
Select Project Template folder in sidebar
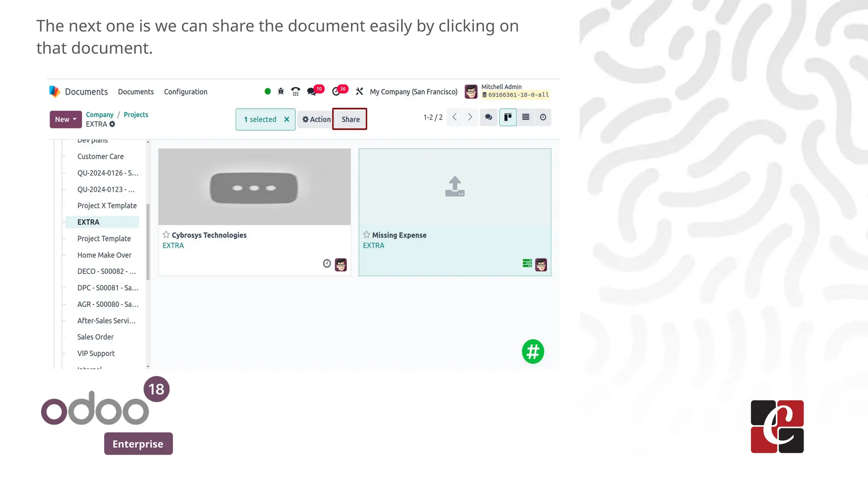(x=104, y=238)
